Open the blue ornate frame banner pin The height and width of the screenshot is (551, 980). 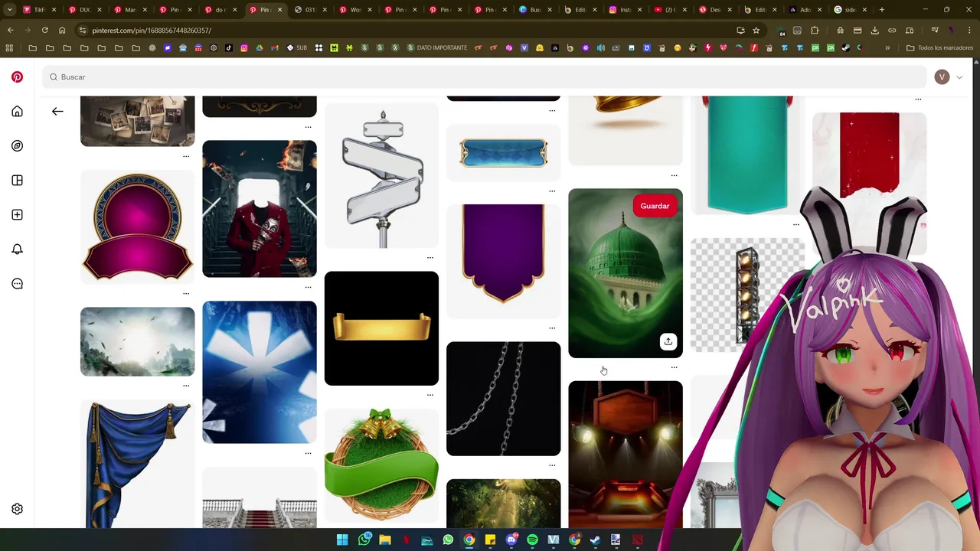coord(503,153)
